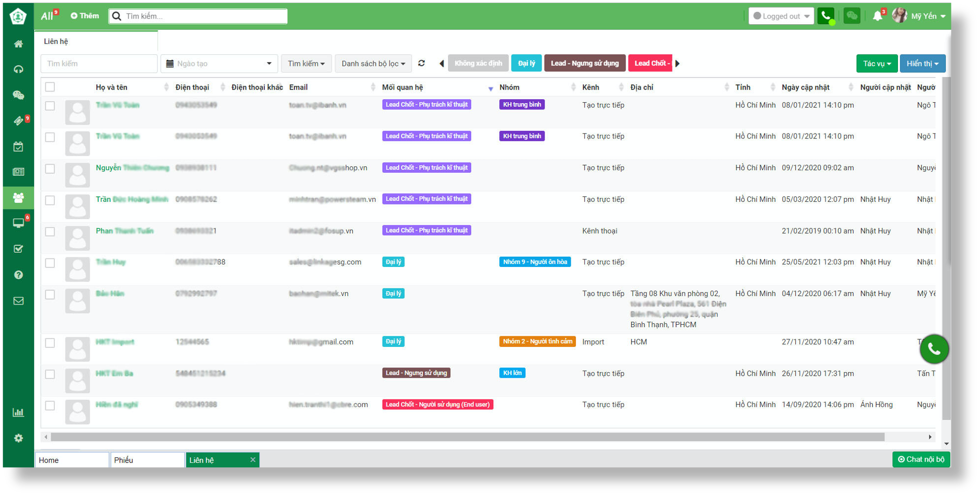Click the Nhóm 2 - Người tình cảm label
The width and height of the screenshot is (980, 497).
[x=538, y=341]
